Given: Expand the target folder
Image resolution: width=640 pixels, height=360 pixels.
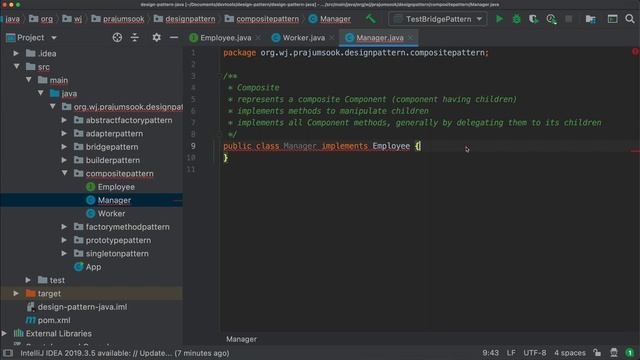Looking at the screenshot, I should [16, 293].
